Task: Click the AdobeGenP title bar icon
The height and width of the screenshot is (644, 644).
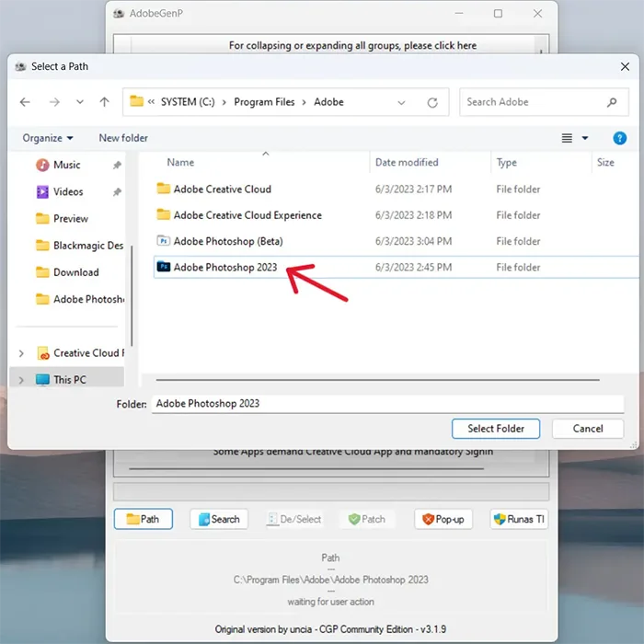Action: tap(119, 14)
